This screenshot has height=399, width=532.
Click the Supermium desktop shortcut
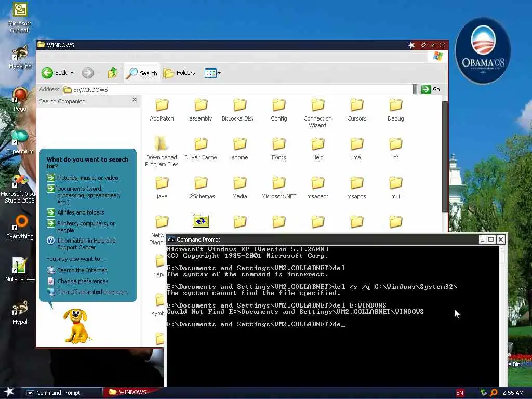(20, 142)
